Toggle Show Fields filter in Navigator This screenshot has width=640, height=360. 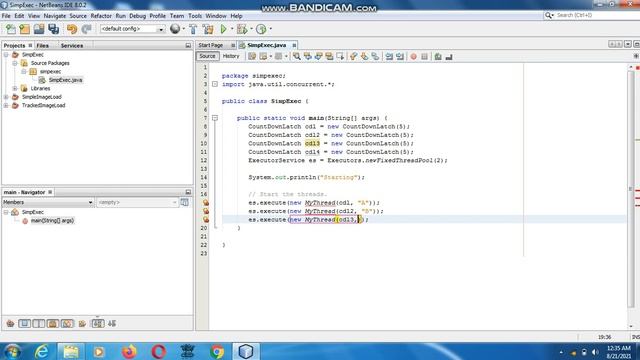(24, 324)
